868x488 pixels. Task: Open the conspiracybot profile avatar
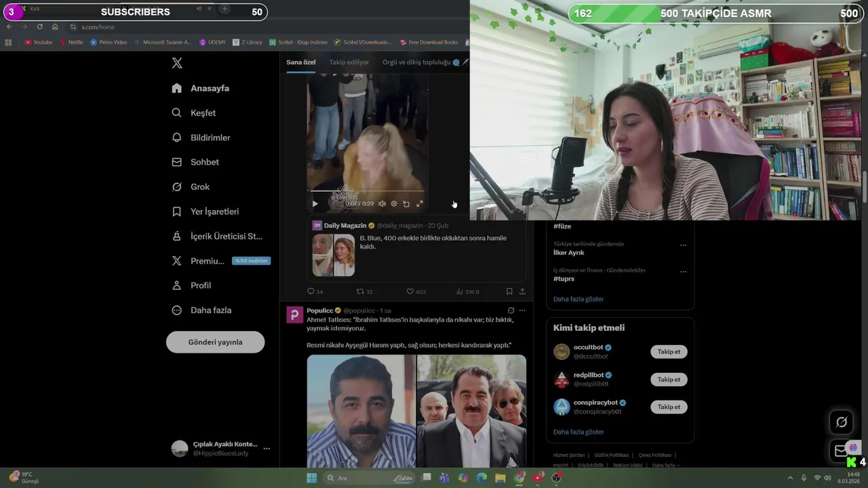[561, 407]
